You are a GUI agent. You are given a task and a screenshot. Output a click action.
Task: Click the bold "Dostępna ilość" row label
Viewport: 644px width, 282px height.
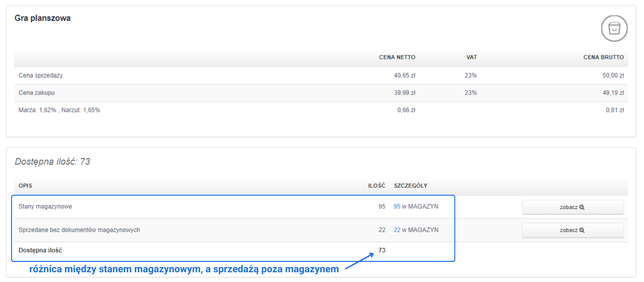pyautogui.click(x=40, y=250)
